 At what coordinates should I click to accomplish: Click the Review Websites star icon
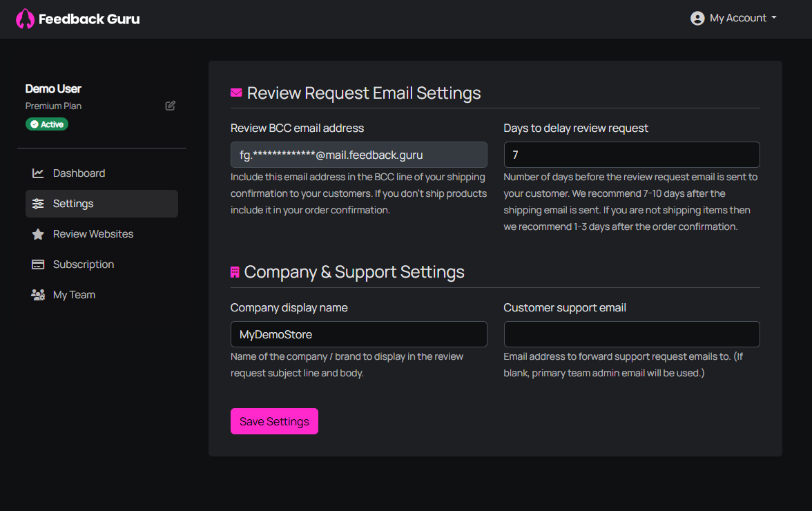click(38, 234)
